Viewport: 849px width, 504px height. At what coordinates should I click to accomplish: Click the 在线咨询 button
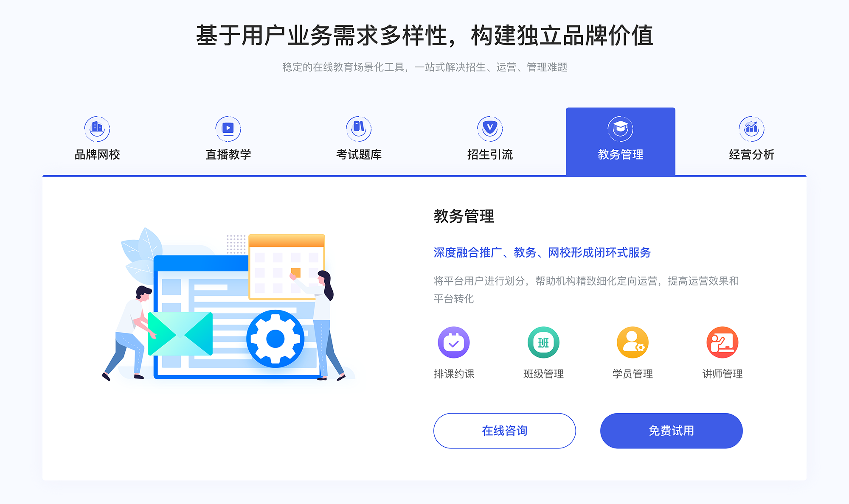coord(504,431)
